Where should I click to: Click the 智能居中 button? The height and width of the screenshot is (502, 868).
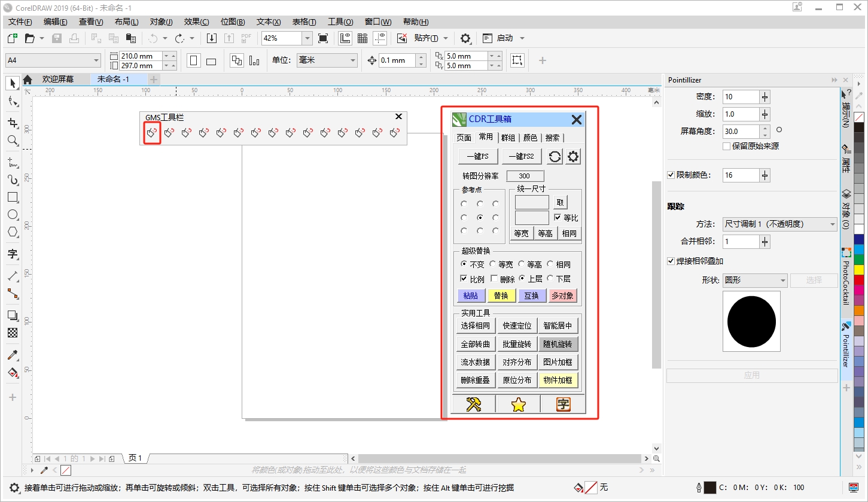(558, 326)
